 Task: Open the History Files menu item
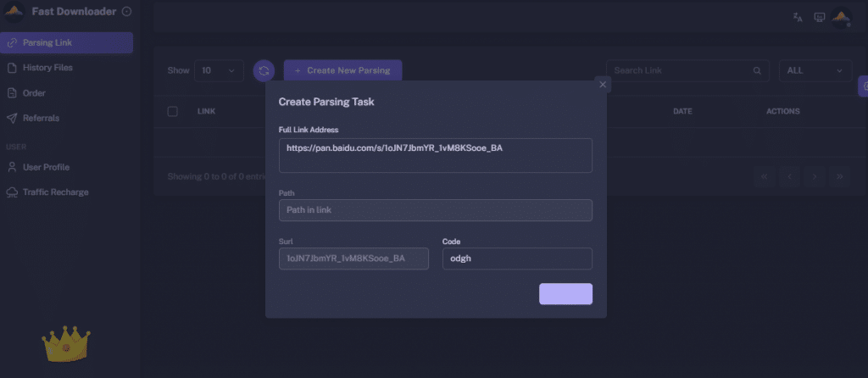tap(47, 68)
